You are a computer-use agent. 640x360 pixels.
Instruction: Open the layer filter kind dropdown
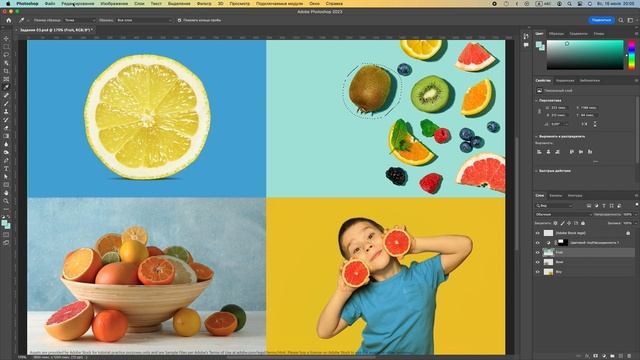555,206
